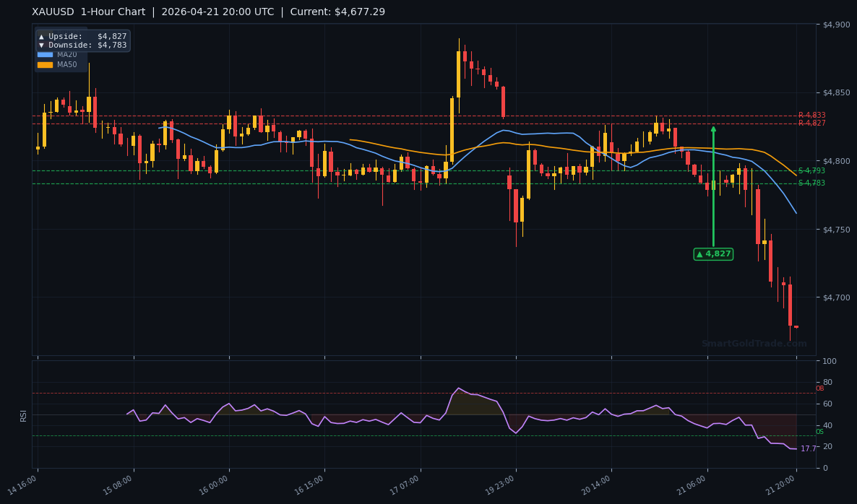Image resolution: width=857 pixels, height=504 pixels.
Task: Click the MA20 blue line legend marker
Action: 45,54
